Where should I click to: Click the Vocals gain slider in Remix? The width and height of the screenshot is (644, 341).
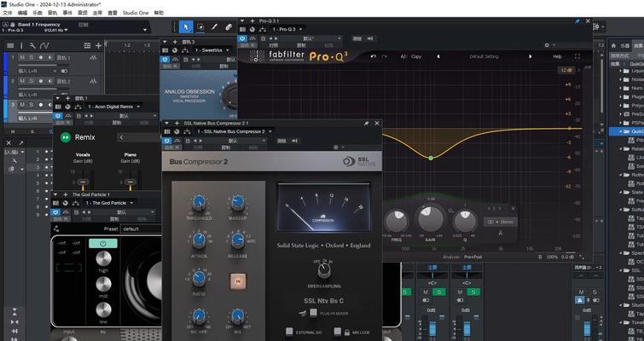tap(82, 181)
